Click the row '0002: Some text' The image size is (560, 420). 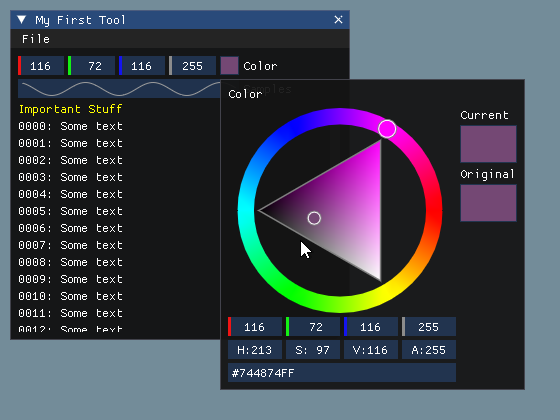pyautogui.click(x=70, y=160)
